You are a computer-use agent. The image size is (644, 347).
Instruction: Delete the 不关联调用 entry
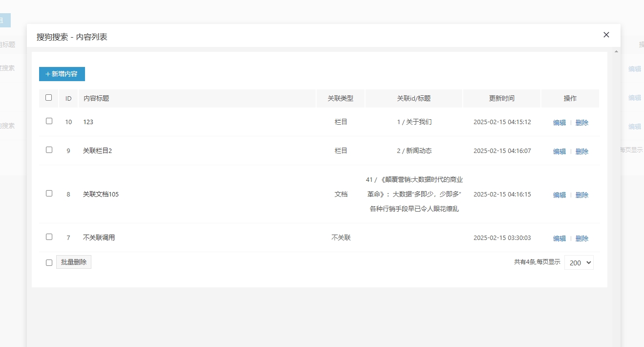[581, 239]
